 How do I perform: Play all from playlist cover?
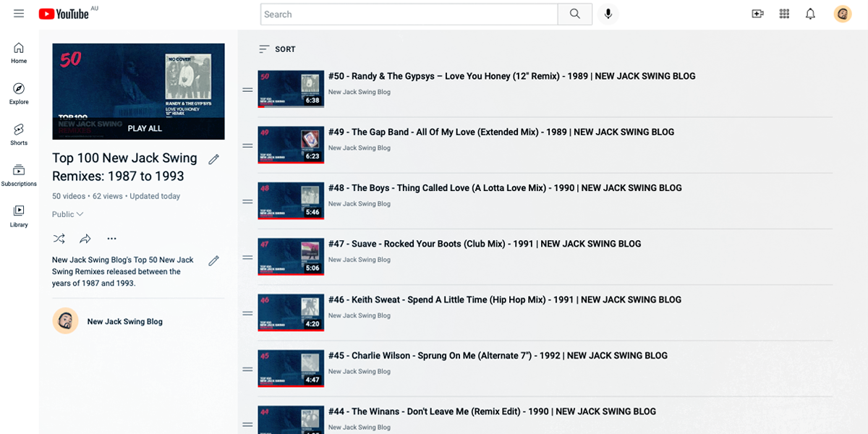point(138,128)
